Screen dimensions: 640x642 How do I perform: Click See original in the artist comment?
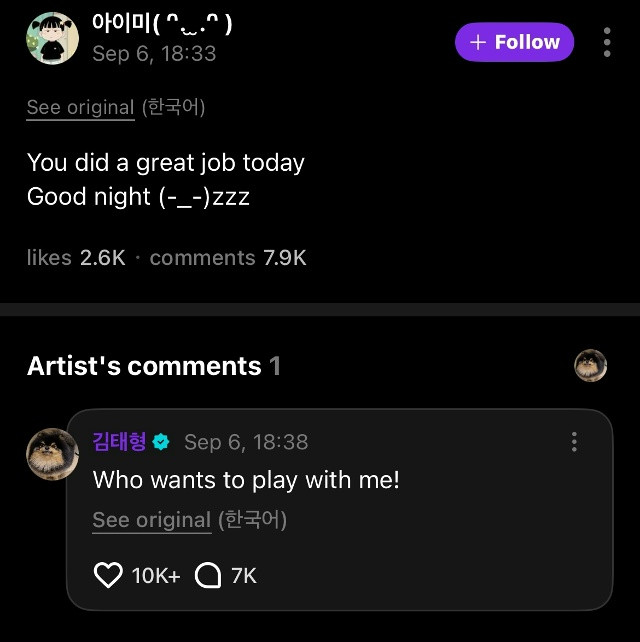[151, 520]
